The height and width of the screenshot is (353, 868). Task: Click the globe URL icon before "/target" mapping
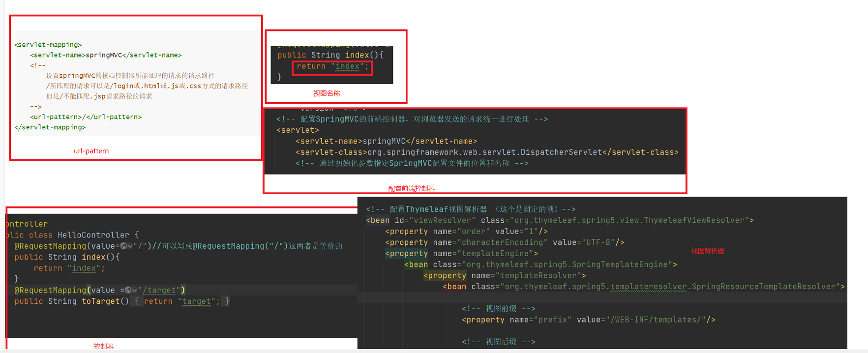pos(128,291)
